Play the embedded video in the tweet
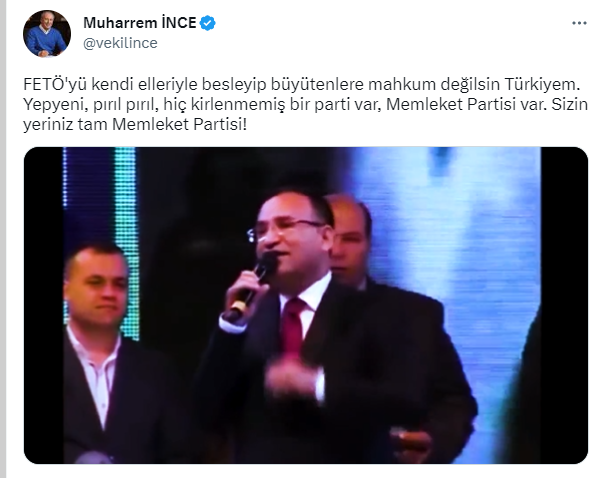603x478 pixels. (x=306, y=305)
